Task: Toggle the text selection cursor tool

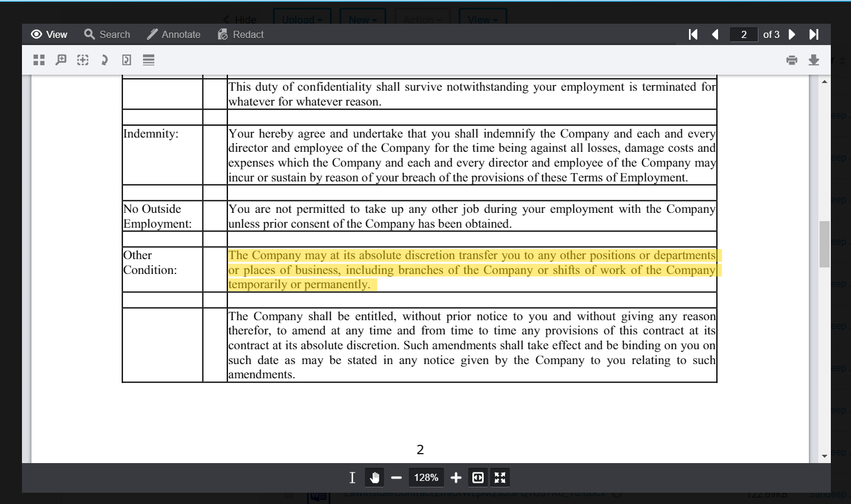Action: (x=352, y=477)
